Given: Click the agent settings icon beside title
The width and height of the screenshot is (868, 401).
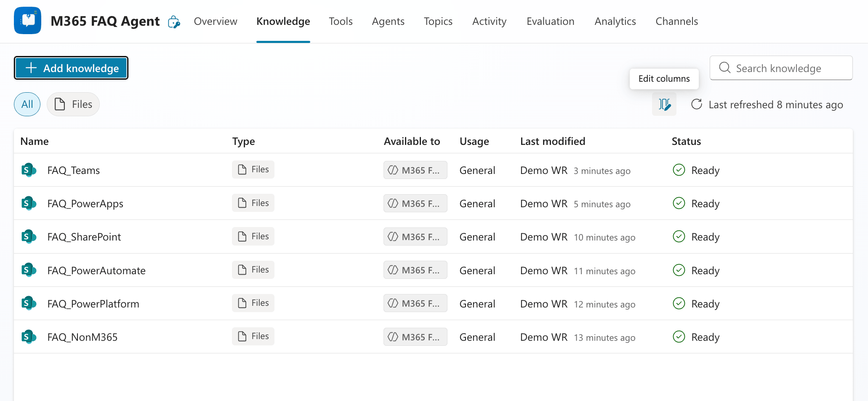Looking at the screenshot, I should [x=174, y=22].
